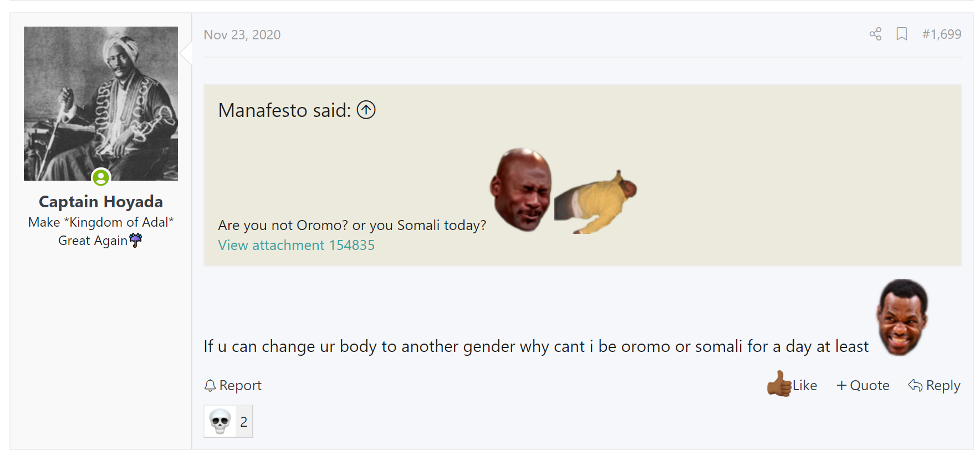
Task: Click the umbrella emoji in user title
Action: pos(136,240)
